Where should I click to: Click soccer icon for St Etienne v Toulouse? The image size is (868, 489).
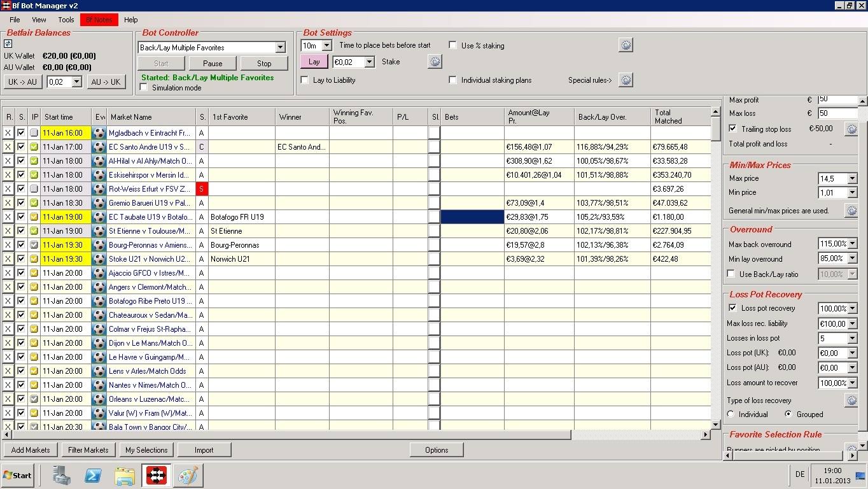(99, 231)
